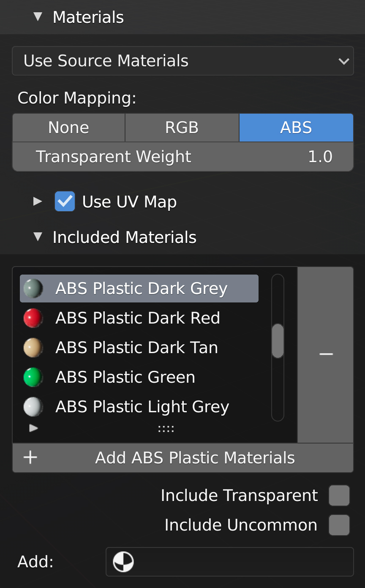This screenshot has width=365, height=588.
Task: Set Color Mapping to None
Action: 69,128
